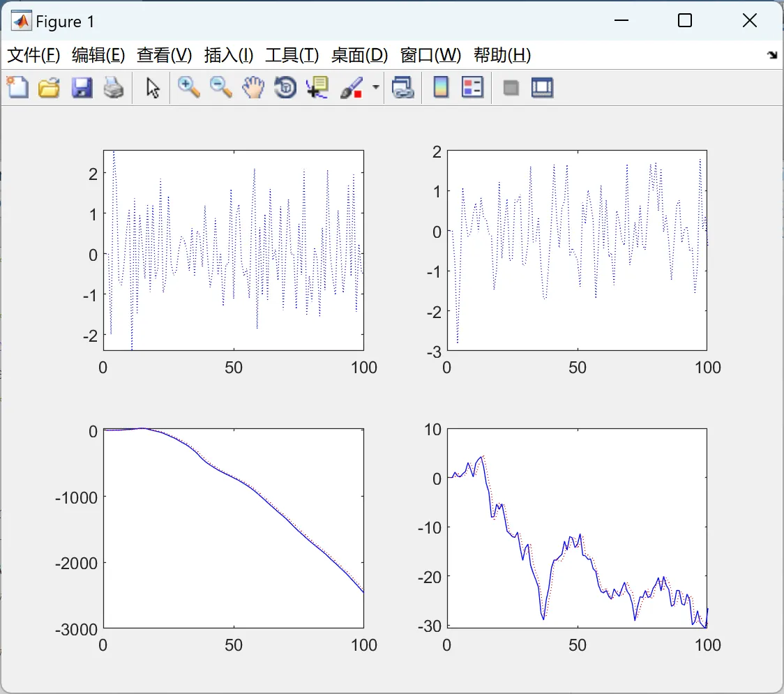Activate the Zoom In magnifier tool
Image resolution: width=784 pixels, height=694 pixels.
point(188,87)
